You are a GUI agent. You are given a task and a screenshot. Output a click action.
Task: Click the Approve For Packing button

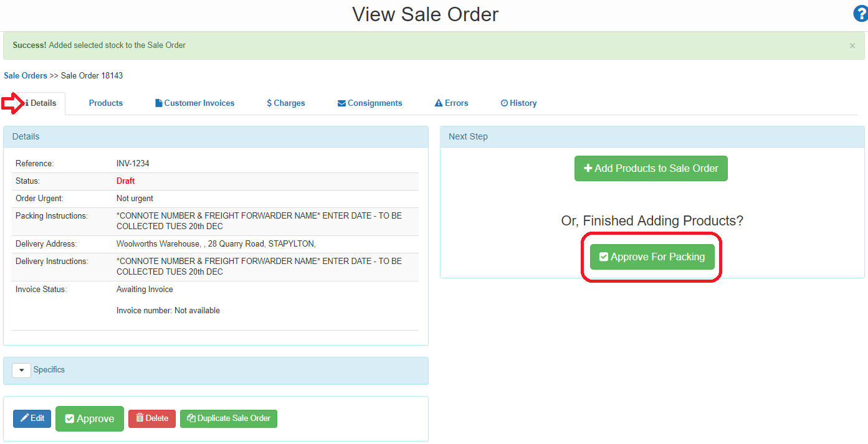click(652, 257)
